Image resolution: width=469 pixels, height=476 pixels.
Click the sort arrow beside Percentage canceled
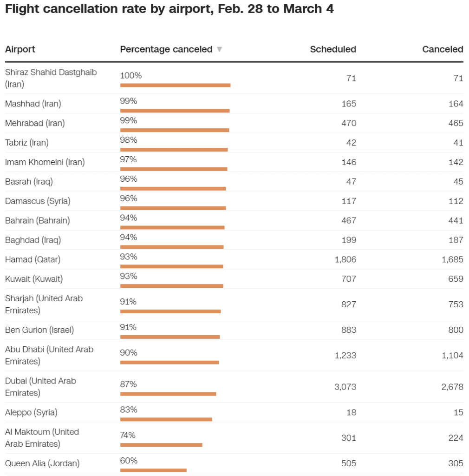pos(220,50)
